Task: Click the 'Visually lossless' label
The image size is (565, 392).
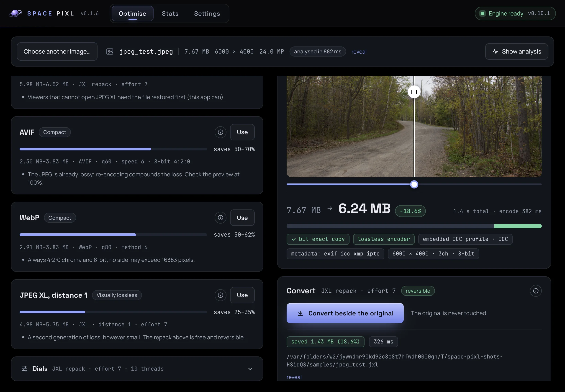Action: coord(117,295)
